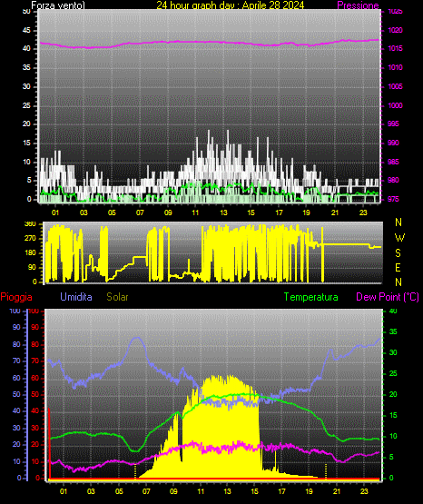423x504 pixels.
Task: Click pressure axis value 1005
Action: coord(395,86)
